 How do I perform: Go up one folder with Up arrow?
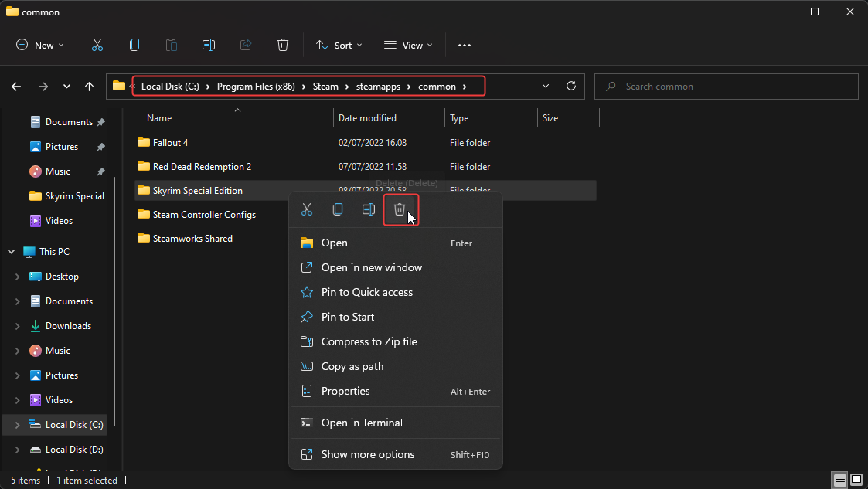pos(90,87)
